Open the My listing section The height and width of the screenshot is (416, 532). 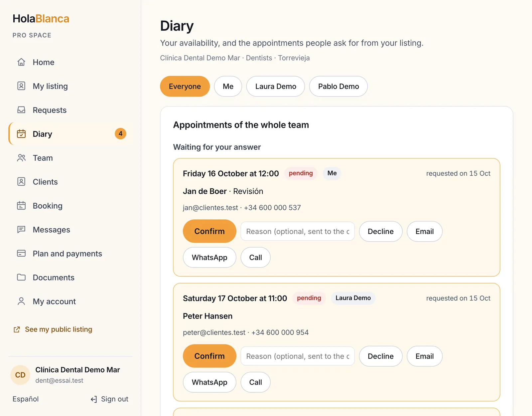tap(70, 86)
